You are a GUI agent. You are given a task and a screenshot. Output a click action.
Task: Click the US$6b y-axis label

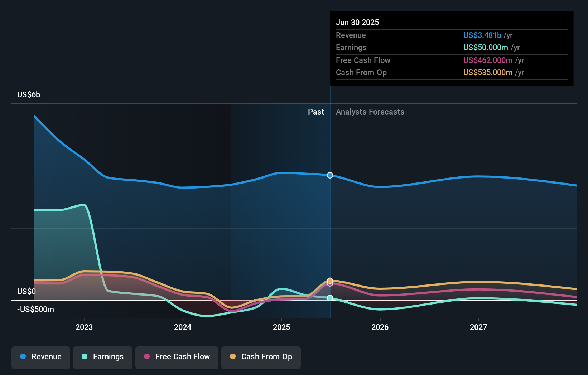click(x=29, y=94)
